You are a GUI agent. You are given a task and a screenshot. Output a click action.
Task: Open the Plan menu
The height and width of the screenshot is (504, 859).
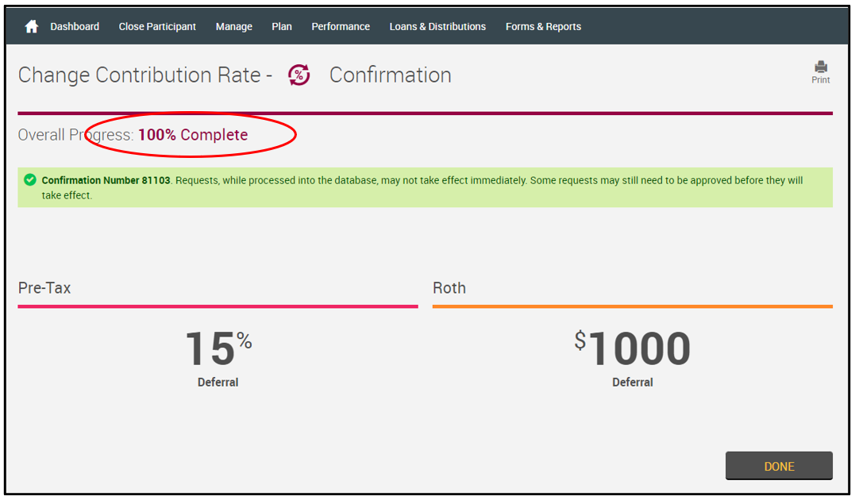[x=282, y=27]
